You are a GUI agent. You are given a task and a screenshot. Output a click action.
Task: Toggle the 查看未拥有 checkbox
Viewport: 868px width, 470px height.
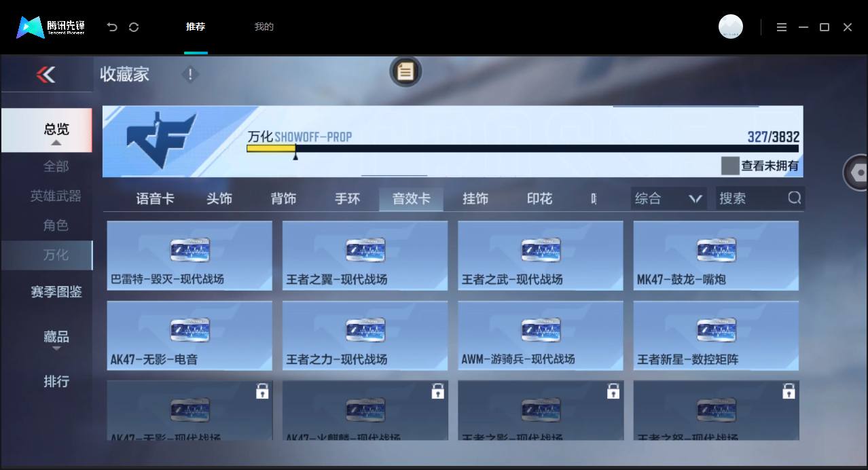(x=730, y=166)
